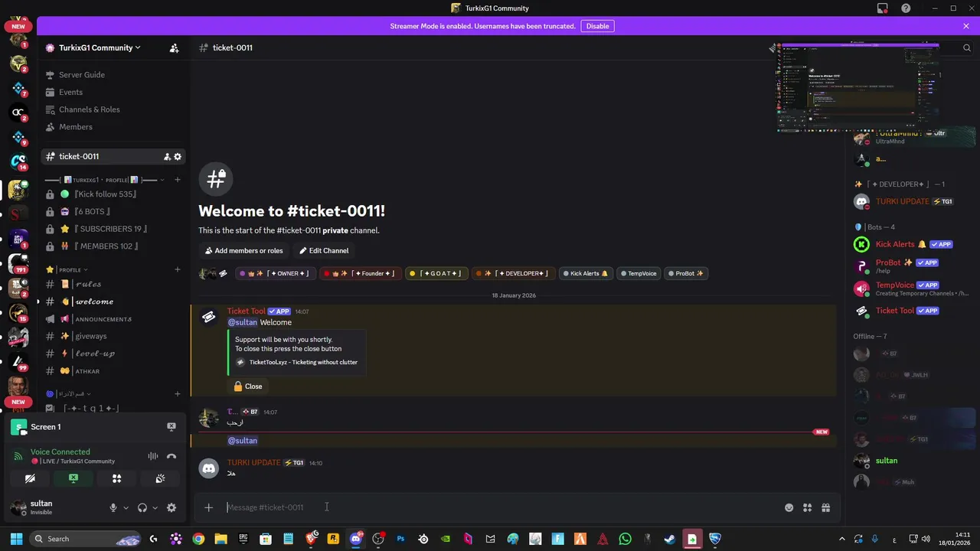
Task: Open the level-up channel
Action: tap(113, 354)
